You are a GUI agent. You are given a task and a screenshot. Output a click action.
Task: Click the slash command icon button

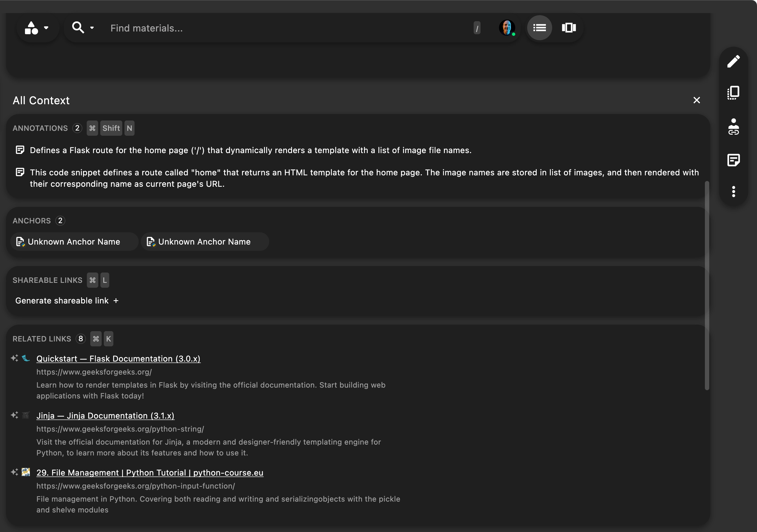pos(477,27)
